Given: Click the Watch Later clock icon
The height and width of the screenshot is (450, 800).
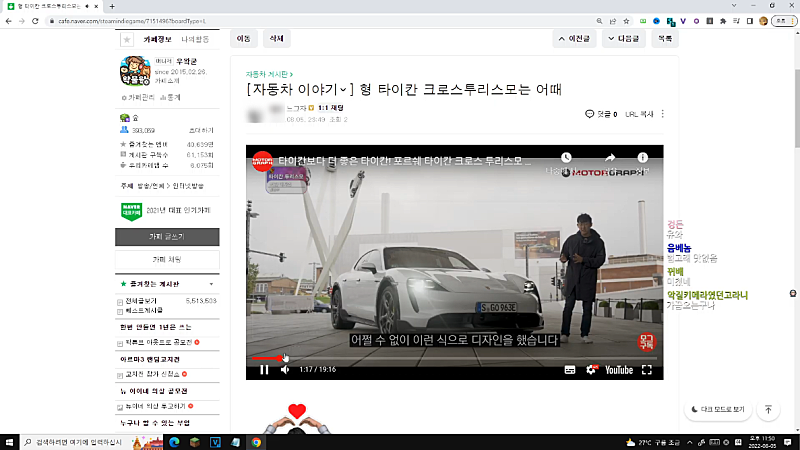Looking at the screenshot, I should click(x=565, y=158).
